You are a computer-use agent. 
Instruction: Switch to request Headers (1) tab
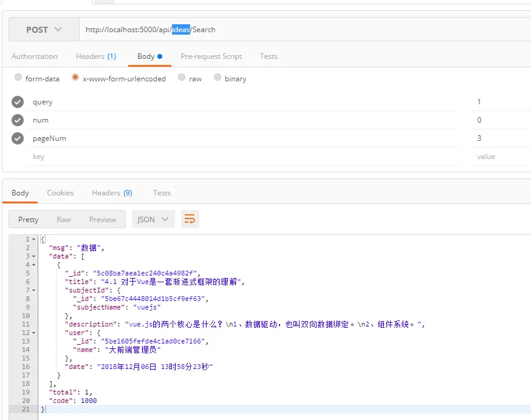[x=96, y=56]
